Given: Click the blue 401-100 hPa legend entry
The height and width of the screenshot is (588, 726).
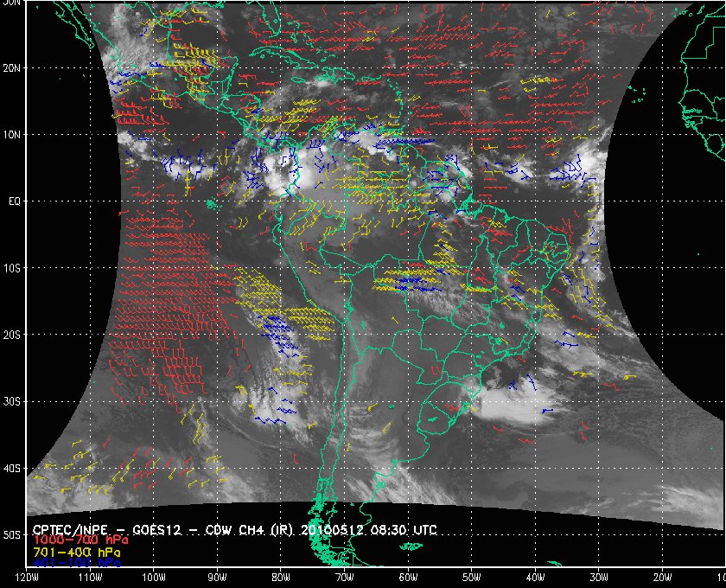Looking at the screenshot, I should pos(77,563).
